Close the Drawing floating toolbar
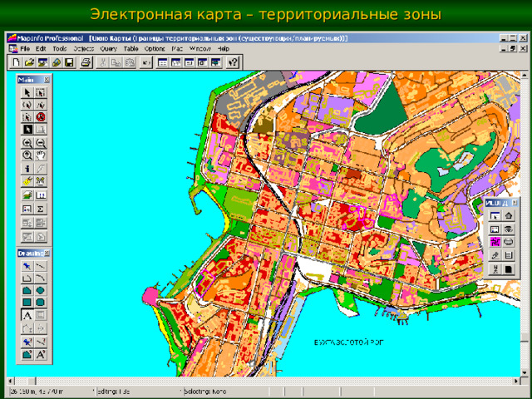 pos(47,253)
